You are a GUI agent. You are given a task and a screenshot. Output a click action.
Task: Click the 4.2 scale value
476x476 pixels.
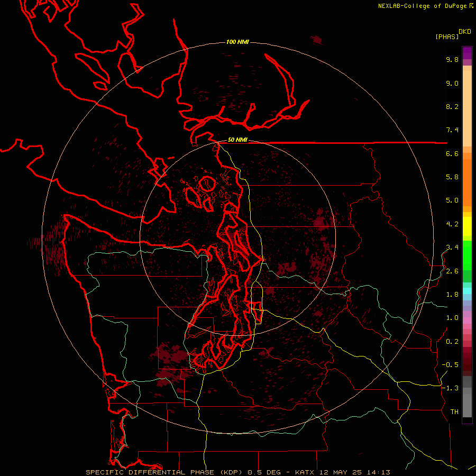pos(452,224)
